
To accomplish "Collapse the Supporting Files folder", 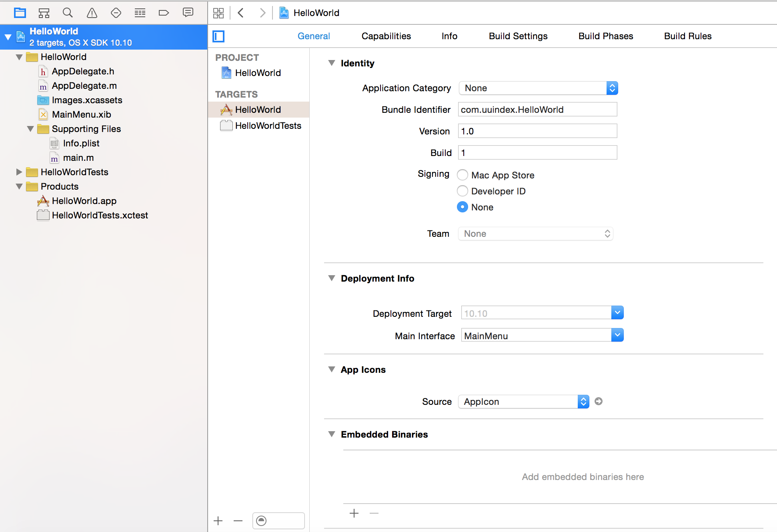I will click(30, 129).
